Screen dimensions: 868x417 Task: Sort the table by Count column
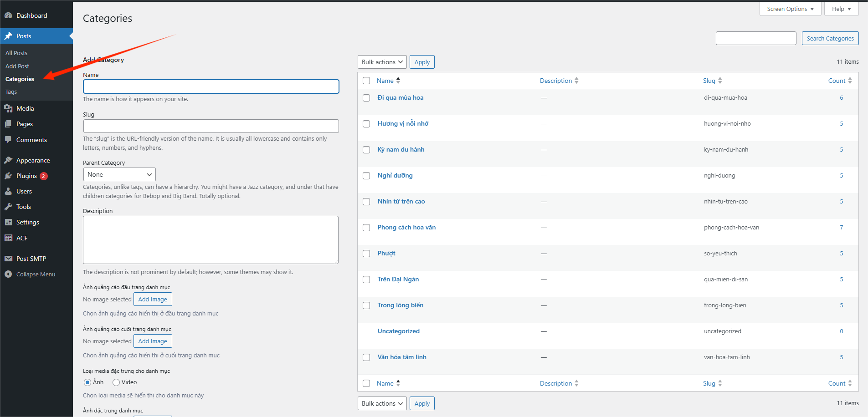837,81
